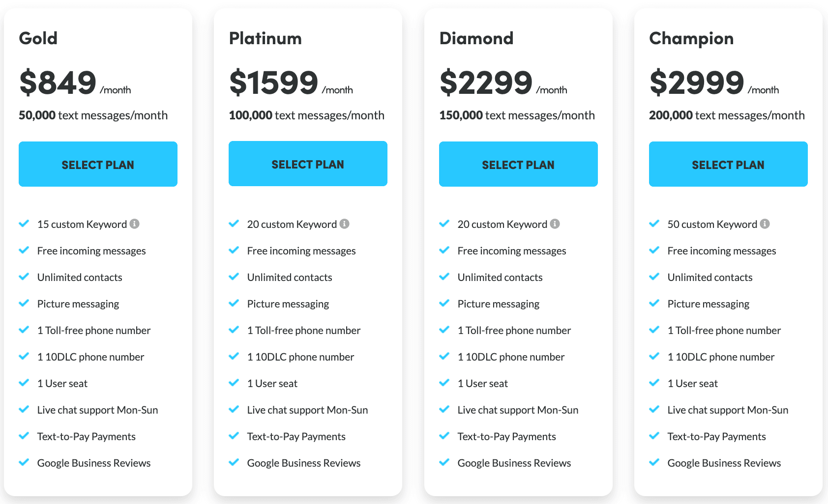Choose Select Plan under Platinum

pos(308,164)
